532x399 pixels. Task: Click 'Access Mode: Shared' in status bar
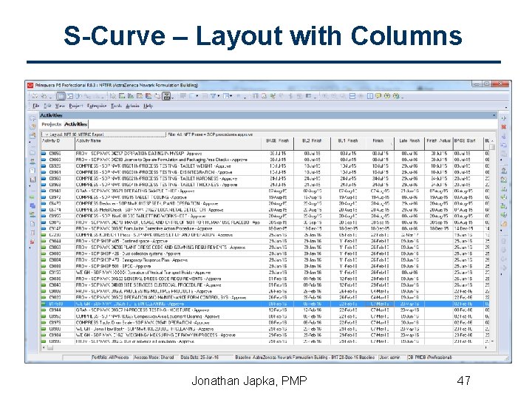click(x=154, y=358)
